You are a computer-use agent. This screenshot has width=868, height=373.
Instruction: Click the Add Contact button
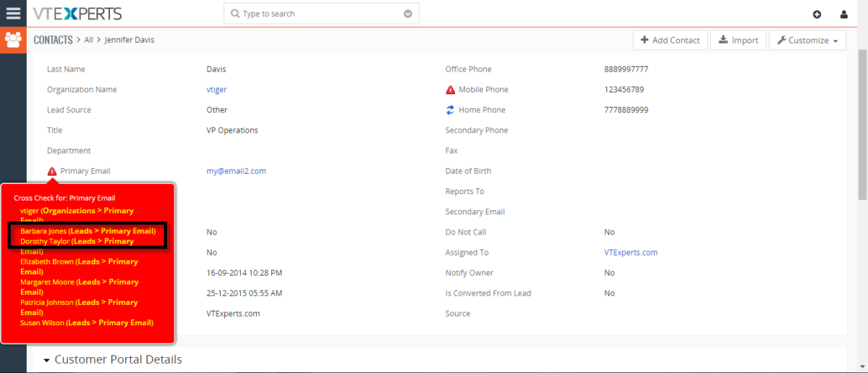(670, 41)
